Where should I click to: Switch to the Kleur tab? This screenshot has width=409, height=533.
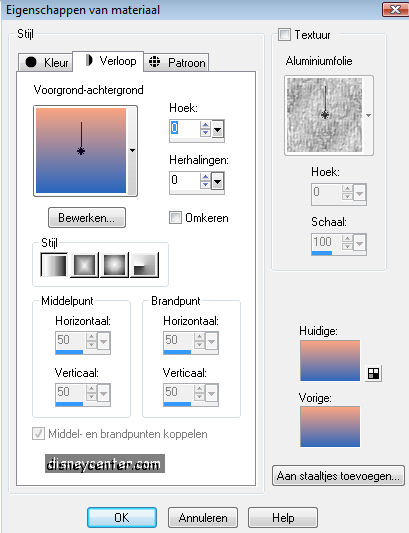[46, 63]
